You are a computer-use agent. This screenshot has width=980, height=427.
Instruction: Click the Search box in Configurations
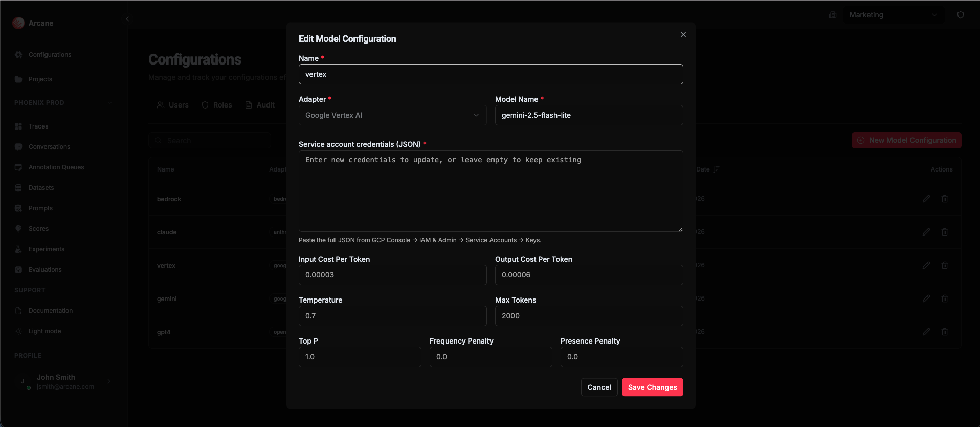[210, 140]
